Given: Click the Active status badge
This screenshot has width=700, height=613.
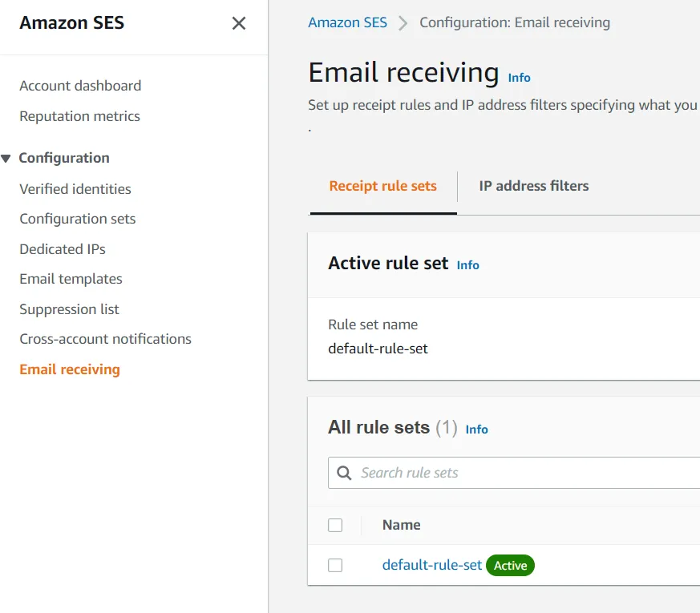Looking at the screenshot, I should (x=510, y=565).
